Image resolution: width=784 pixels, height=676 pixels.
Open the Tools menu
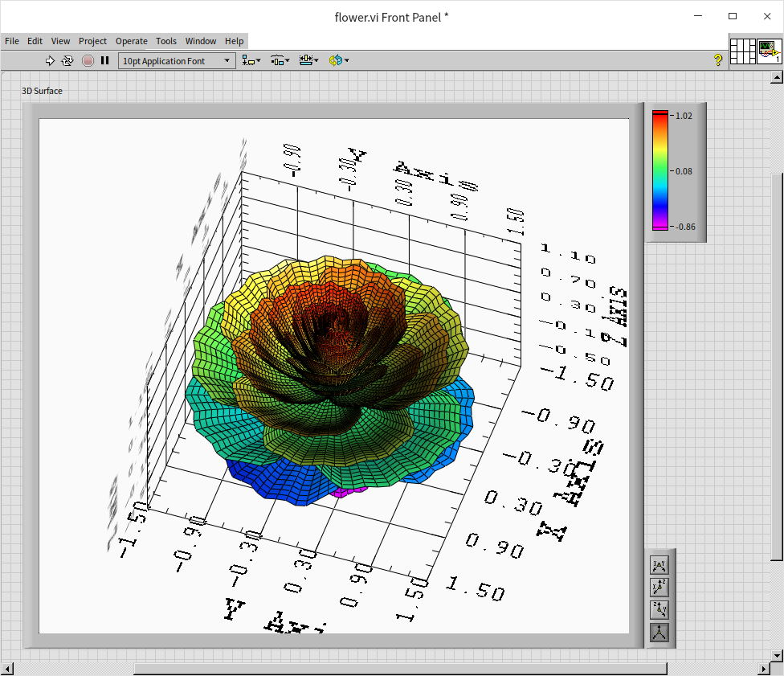click(x=166, y=41)
